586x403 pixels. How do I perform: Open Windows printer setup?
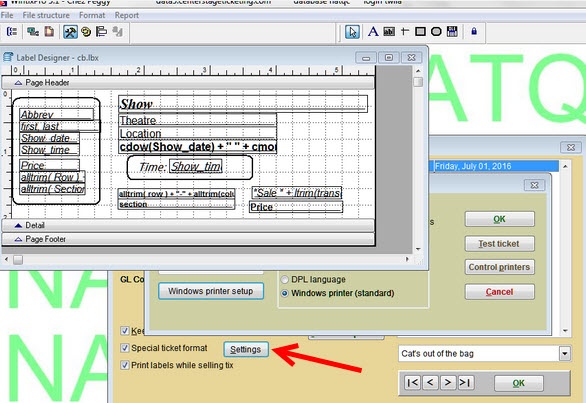(x=211, y=291)
